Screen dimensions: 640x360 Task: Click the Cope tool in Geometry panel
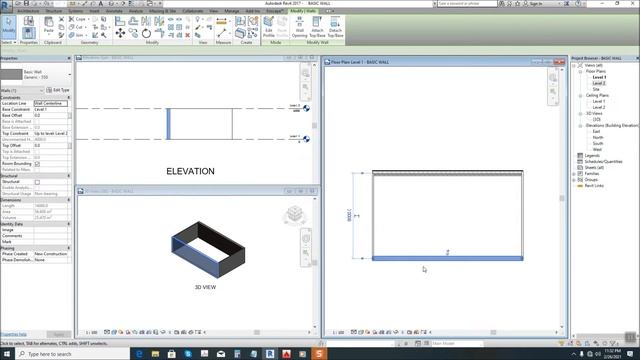(78, 19)
